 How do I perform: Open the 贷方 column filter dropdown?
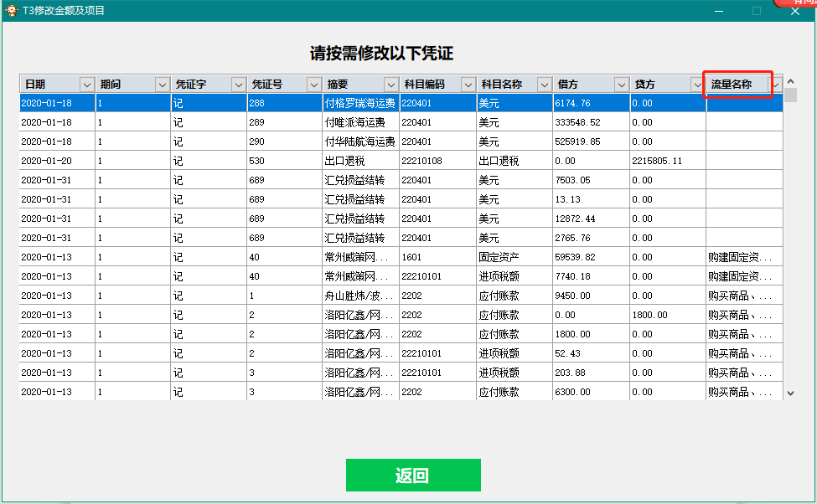(x=697, y=85)
